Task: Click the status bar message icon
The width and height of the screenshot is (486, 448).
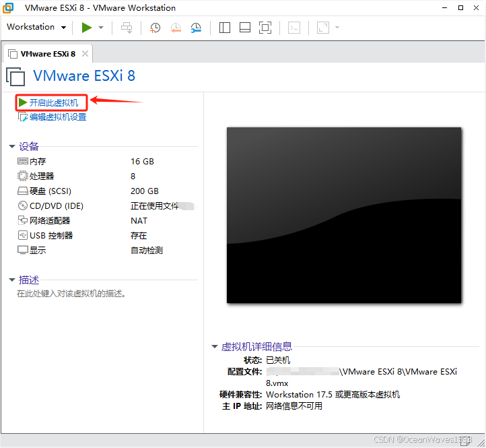Action: pos(465,440)
